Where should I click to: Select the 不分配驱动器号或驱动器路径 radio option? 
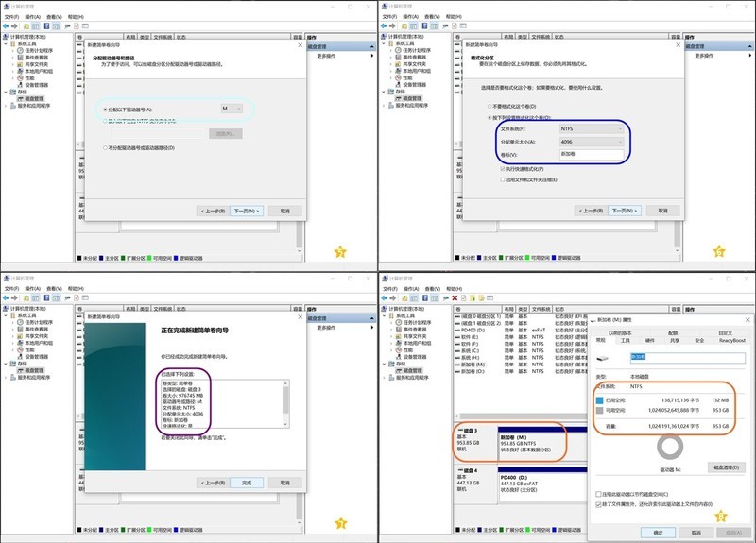[x=105, y=148]
